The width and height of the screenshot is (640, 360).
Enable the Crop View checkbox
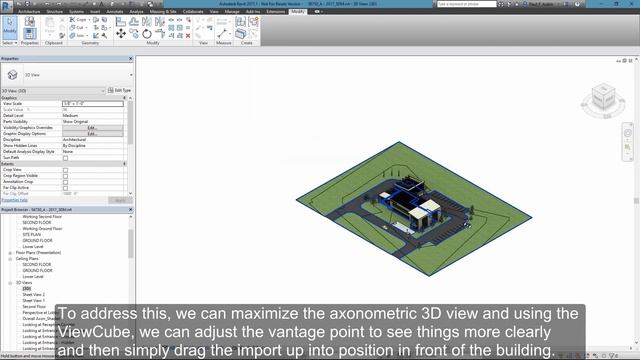(x=65, y=170)
